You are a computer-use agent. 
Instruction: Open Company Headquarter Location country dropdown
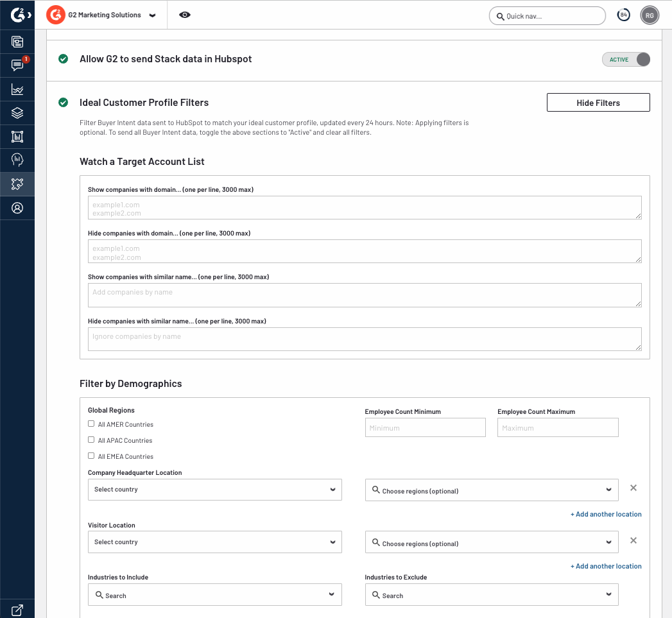click(214, 490)
